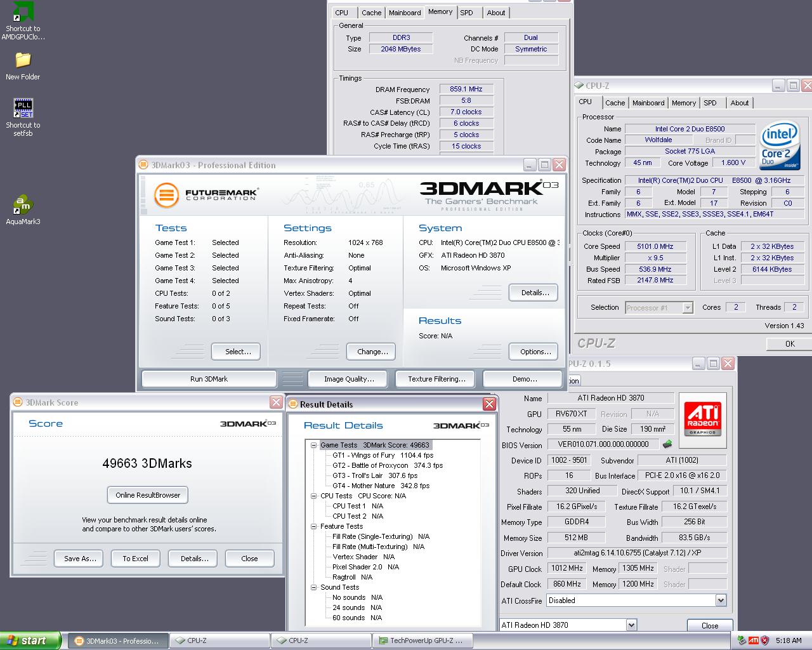812x650 pixels.
Task: Click the Options button under Results
Action: coord(534,352)
